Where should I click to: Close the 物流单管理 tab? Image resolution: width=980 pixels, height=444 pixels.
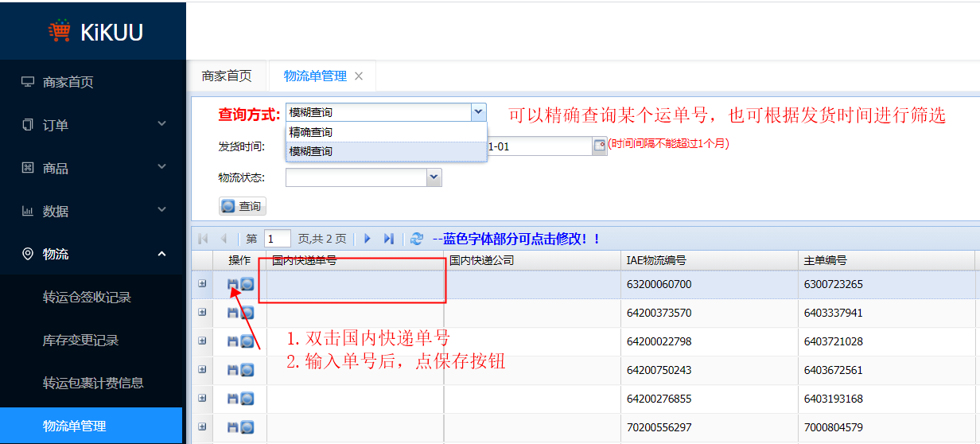coord(359,76)
